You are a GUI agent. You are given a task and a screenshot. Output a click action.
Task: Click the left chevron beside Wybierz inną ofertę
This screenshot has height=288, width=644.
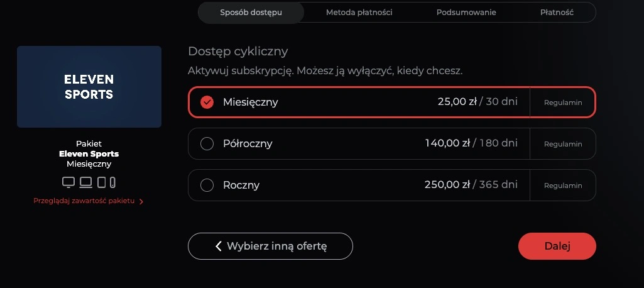click(x=219, y=246)
